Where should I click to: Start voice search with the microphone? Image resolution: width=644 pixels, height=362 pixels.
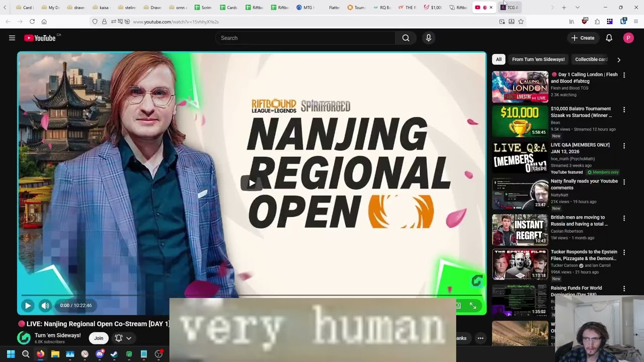(x=429, y=38)
